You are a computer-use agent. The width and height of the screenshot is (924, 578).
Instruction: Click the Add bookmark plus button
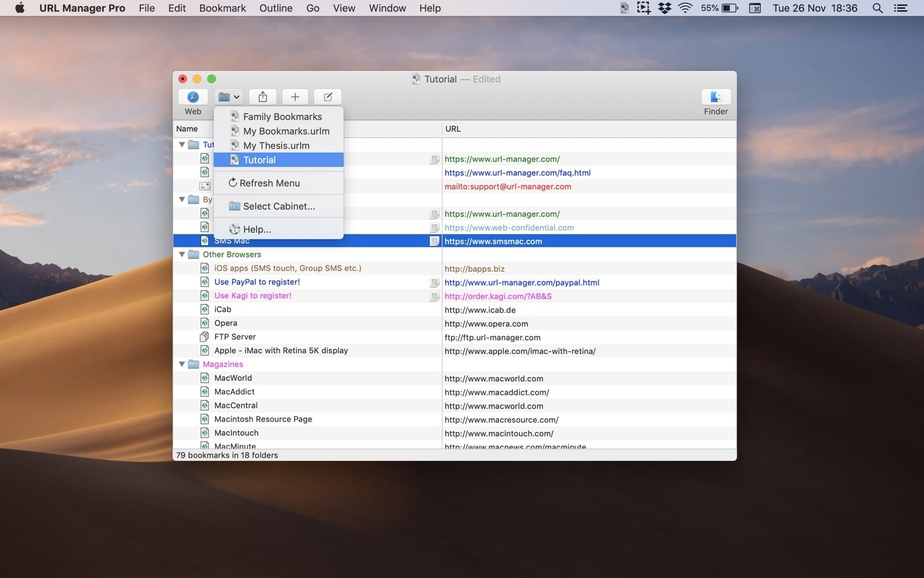click(295, 97)
